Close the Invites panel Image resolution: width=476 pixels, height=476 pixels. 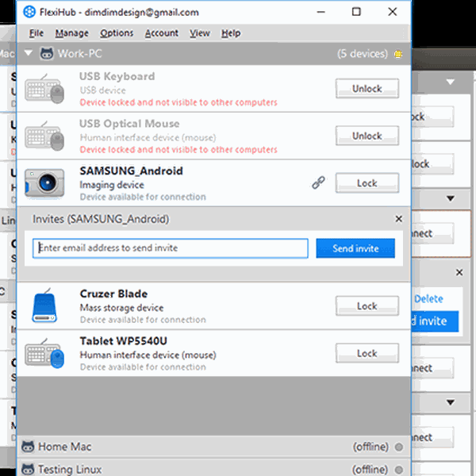coord(398,219)
